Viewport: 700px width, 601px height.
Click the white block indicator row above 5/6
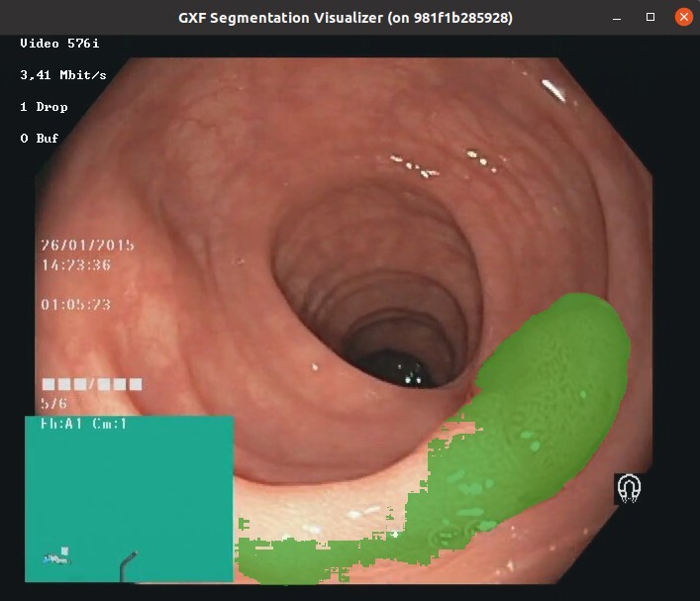pos(91,384)
